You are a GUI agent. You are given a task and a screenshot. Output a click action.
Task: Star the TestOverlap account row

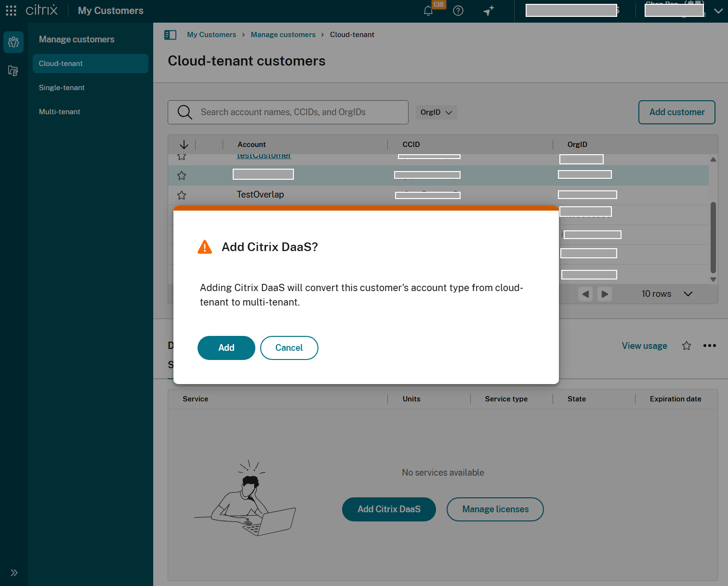pos(182,195)
